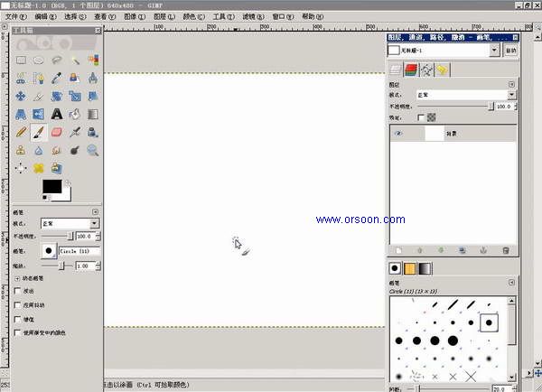This screenshot has width=542, height=392.
Task: Select the Dodge/Burn tool
Action: point(75,150)
